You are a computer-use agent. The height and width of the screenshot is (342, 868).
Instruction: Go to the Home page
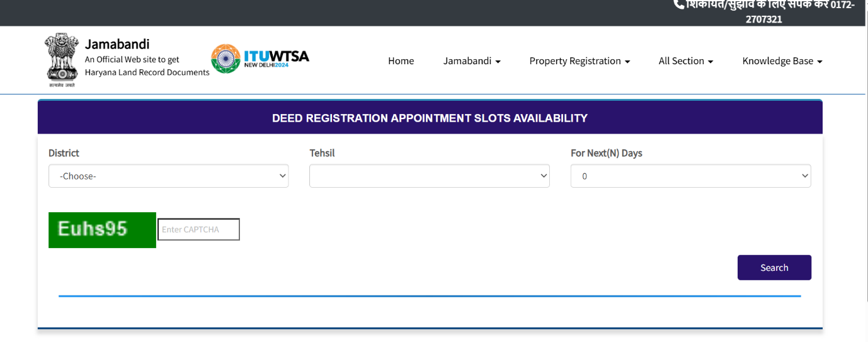(x=401, y=61)
